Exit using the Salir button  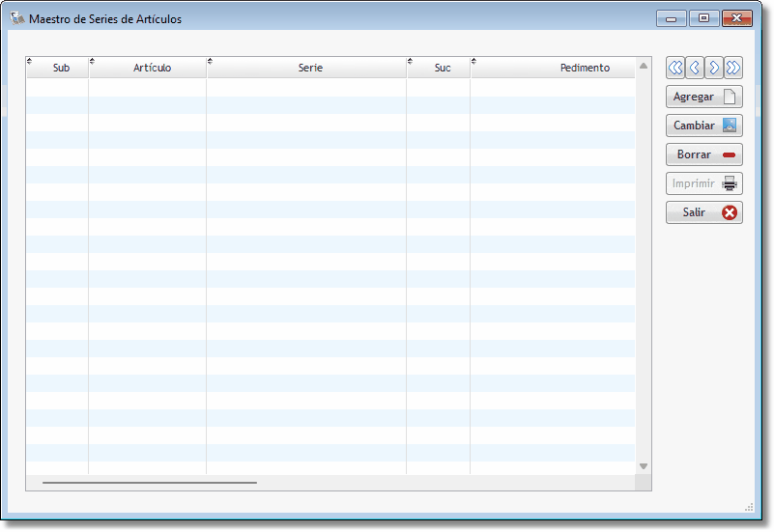click(x=703, y=212)
